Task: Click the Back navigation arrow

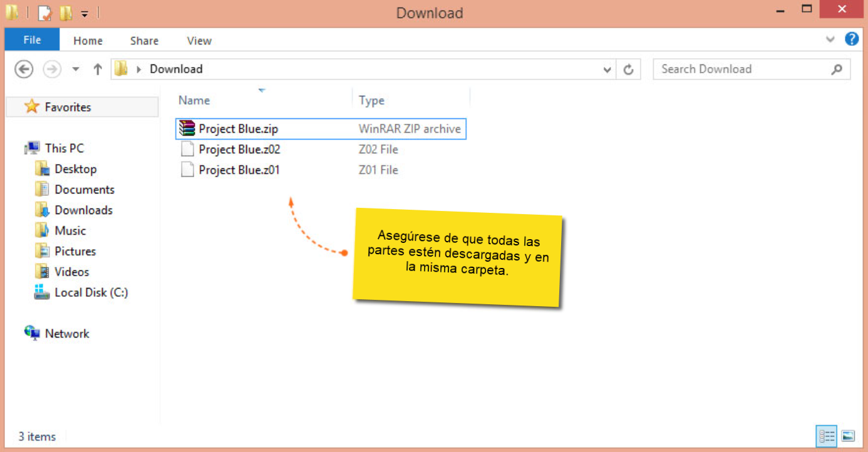Action: click(x=24, y=69)
